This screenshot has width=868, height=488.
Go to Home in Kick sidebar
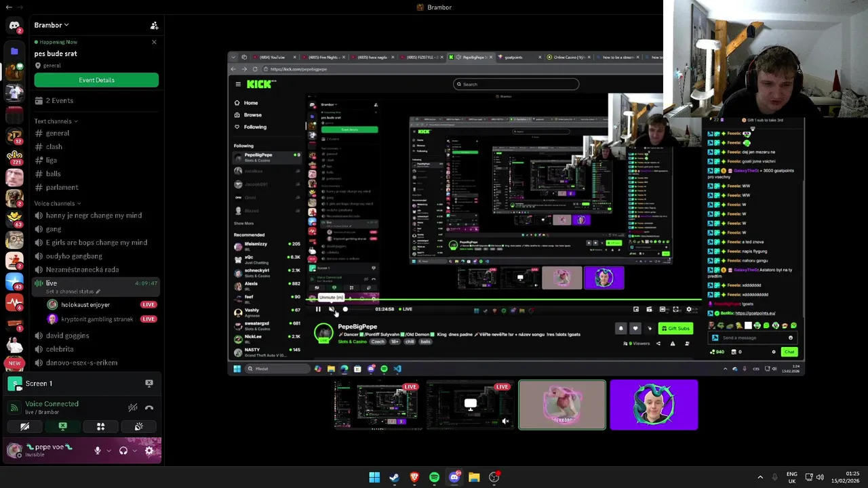coord(246,103)
